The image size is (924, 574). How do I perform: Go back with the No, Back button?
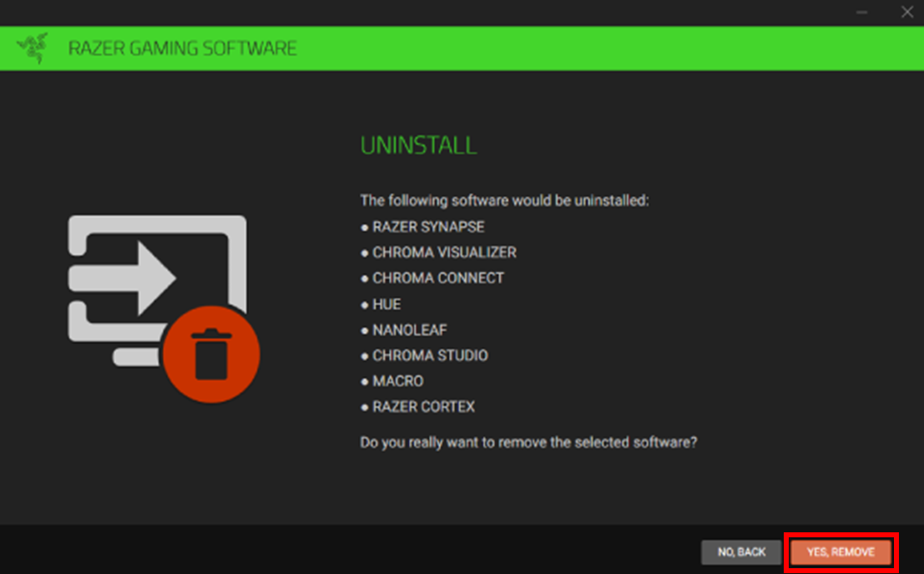[741, 552]
